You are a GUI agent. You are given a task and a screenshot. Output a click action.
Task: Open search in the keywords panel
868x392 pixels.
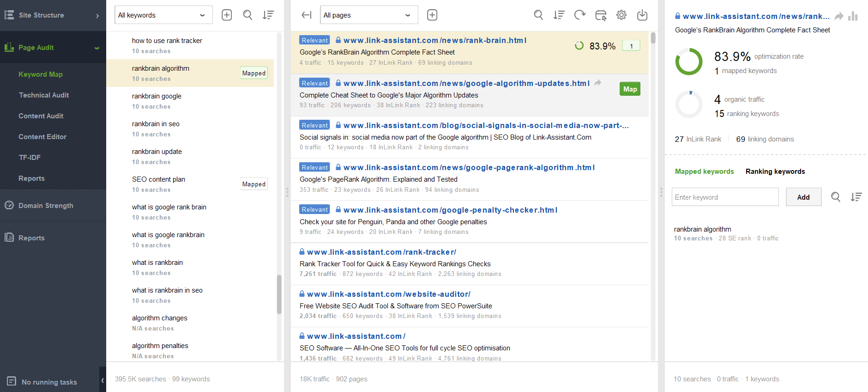[x=247, y=15]
